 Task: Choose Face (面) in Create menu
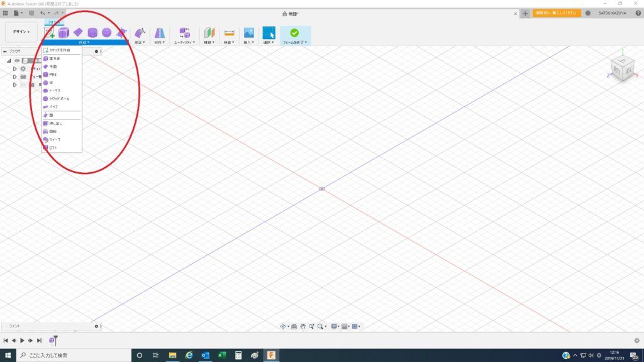point(62,116)
